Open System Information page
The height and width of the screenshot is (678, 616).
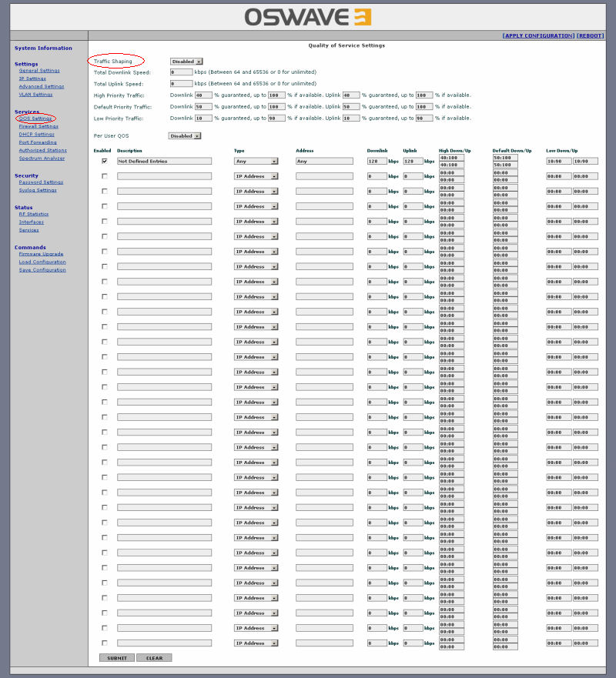tap(43, 48)
